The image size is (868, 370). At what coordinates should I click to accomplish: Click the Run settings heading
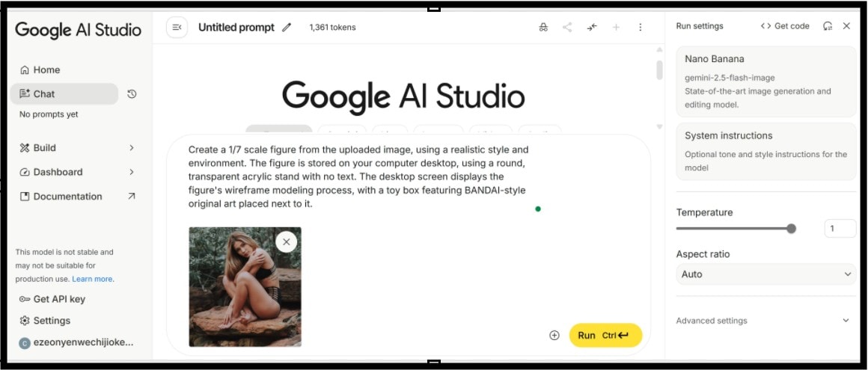(700, 26)
